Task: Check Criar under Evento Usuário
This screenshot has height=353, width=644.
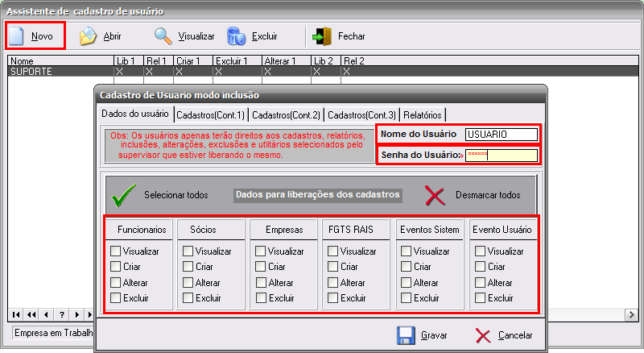Action: 480,267
